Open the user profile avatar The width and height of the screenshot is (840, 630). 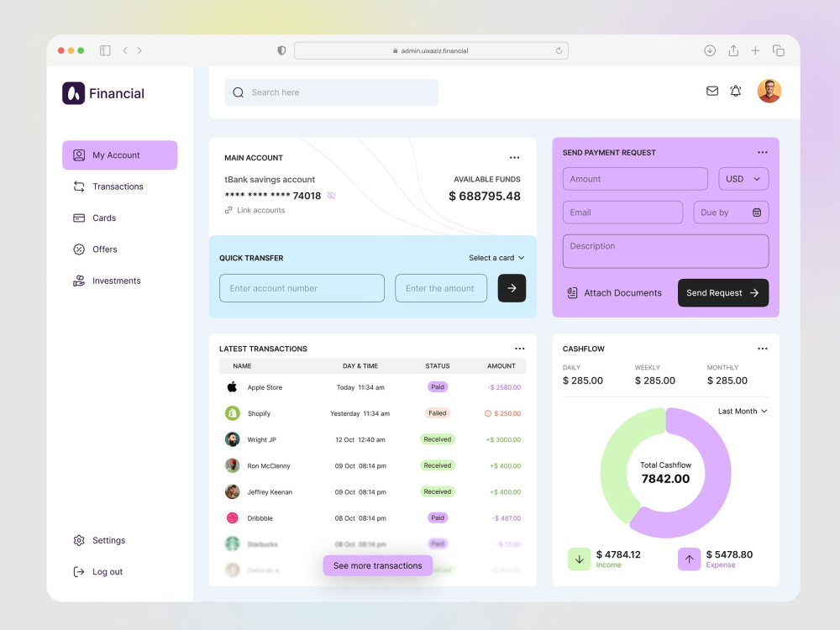tap(769, 91)
